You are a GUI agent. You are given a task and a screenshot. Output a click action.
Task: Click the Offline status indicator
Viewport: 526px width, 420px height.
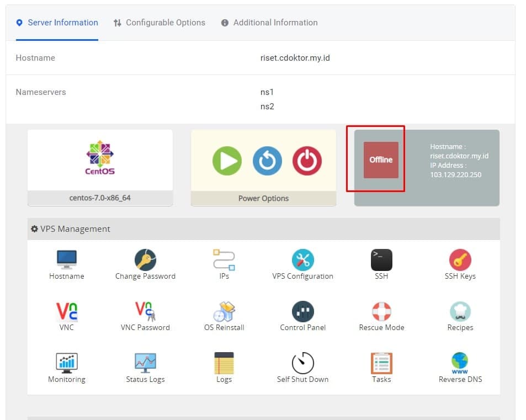[x=380, y=160]
